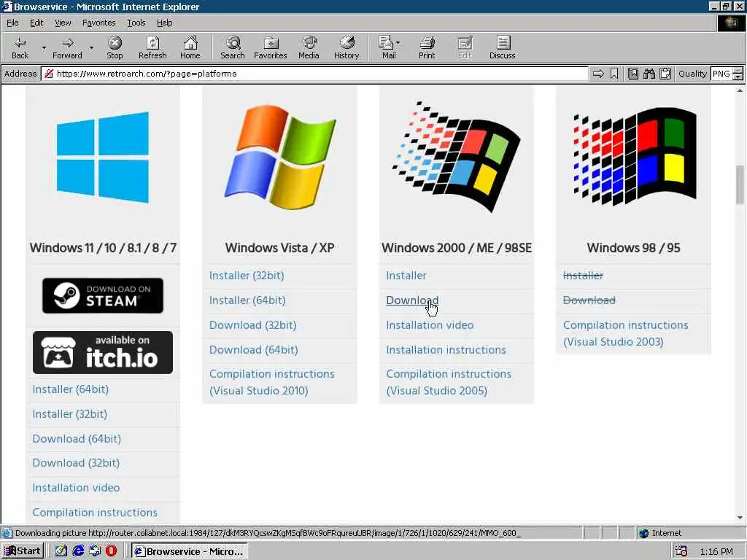The image size is (747, 560).
Task: Open Windows 2000 Installation video link
Action: pyautogui.click(x=430, y=325)
